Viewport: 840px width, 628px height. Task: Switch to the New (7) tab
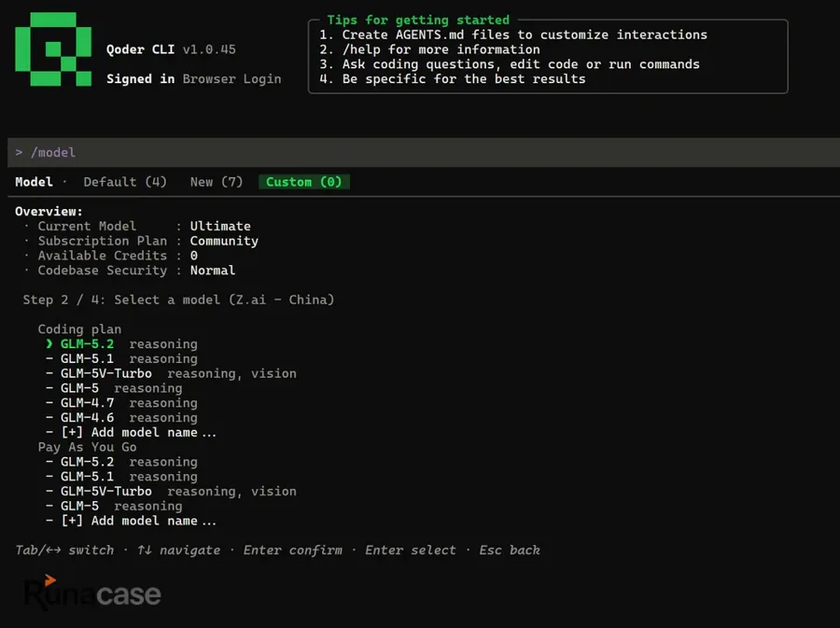[x=217, y=182]
